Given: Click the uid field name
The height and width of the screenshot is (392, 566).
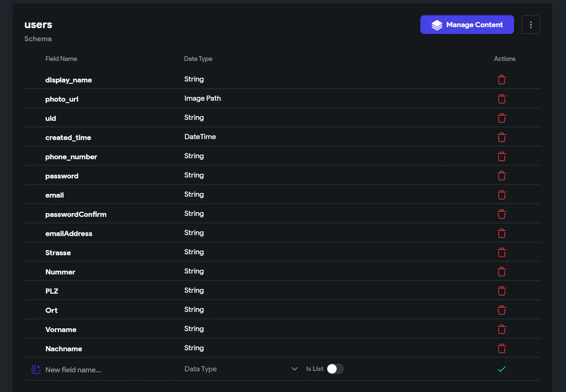Looking at the screenshot, I should [x=51, y=118].
